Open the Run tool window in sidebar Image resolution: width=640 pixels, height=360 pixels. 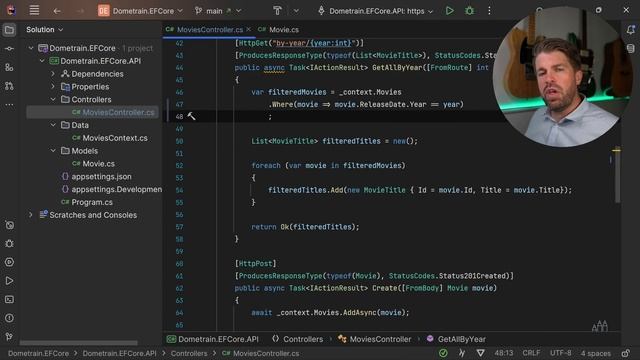click(x=9, y=281)
